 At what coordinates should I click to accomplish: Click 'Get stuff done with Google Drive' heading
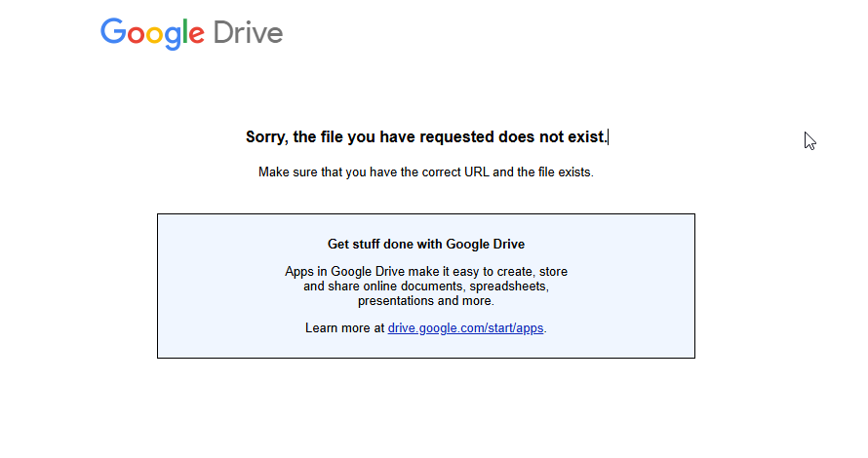[x=425, y=245]
